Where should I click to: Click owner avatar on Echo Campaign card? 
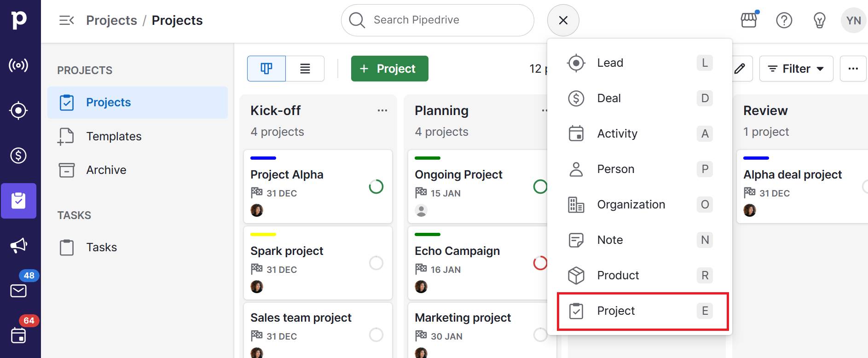pyautogui.click(x=421, y=287)
